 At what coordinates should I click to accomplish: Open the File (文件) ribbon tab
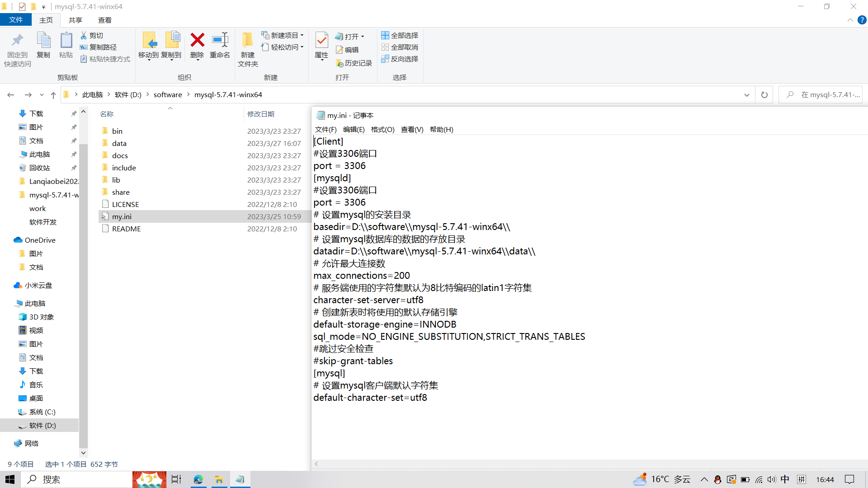(16, 20)
